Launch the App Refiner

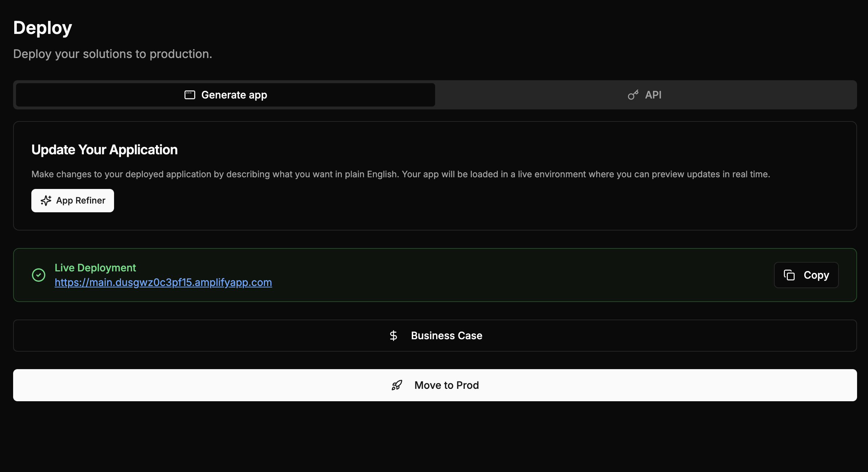coord(73,201)
